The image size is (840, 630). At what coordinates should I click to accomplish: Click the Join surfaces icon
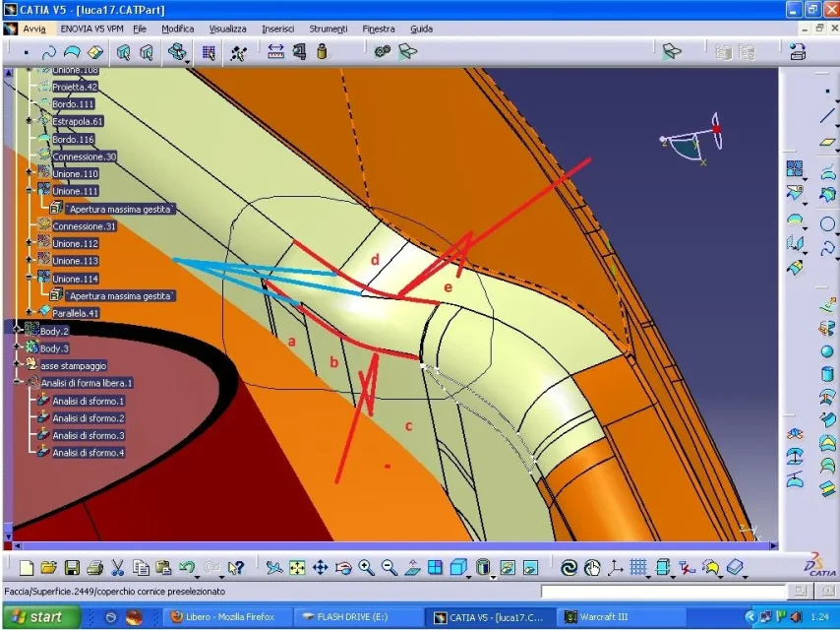click(x=795, y=168)
